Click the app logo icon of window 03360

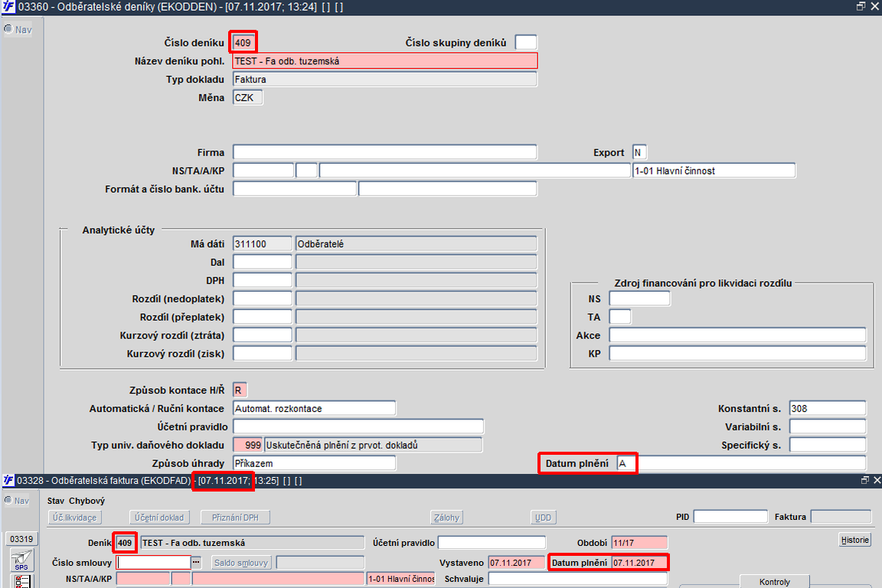click(8, 7)
